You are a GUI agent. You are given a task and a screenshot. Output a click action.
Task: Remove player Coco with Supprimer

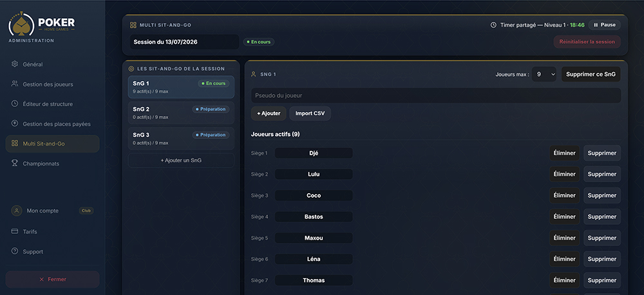602,195
